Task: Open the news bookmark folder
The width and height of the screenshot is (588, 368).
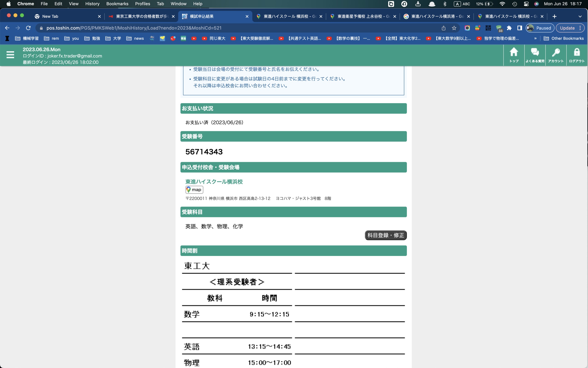Action: pos(135,38)
